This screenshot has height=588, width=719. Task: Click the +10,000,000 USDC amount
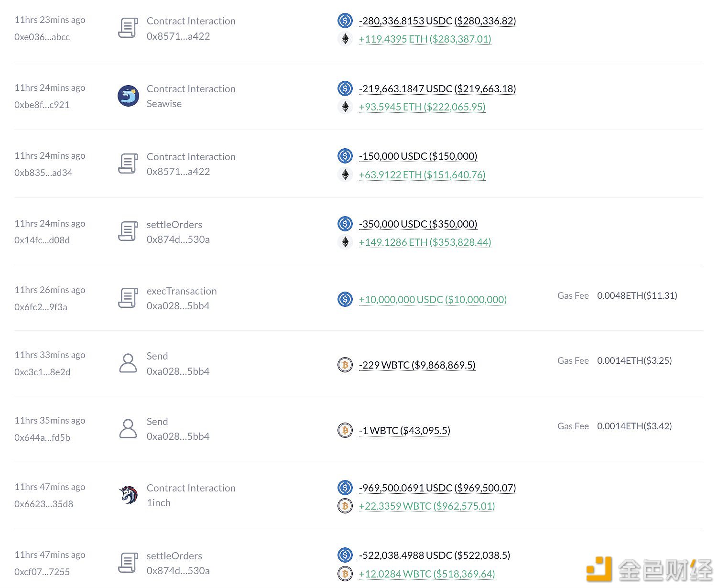433,300
